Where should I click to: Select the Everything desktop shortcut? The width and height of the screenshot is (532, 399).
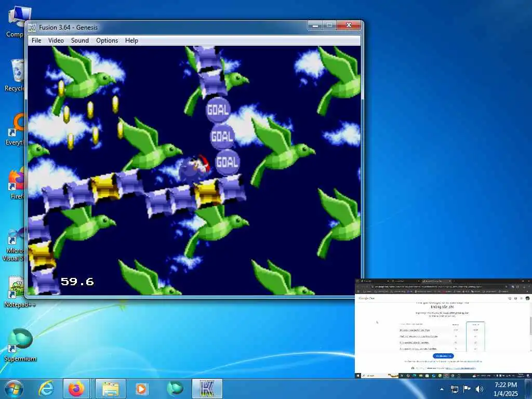[16, 129]
